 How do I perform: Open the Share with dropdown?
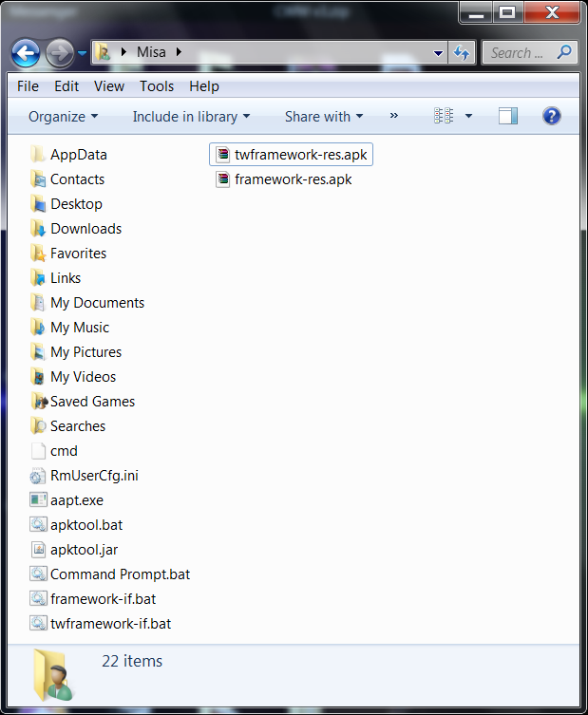coord(323,116)
